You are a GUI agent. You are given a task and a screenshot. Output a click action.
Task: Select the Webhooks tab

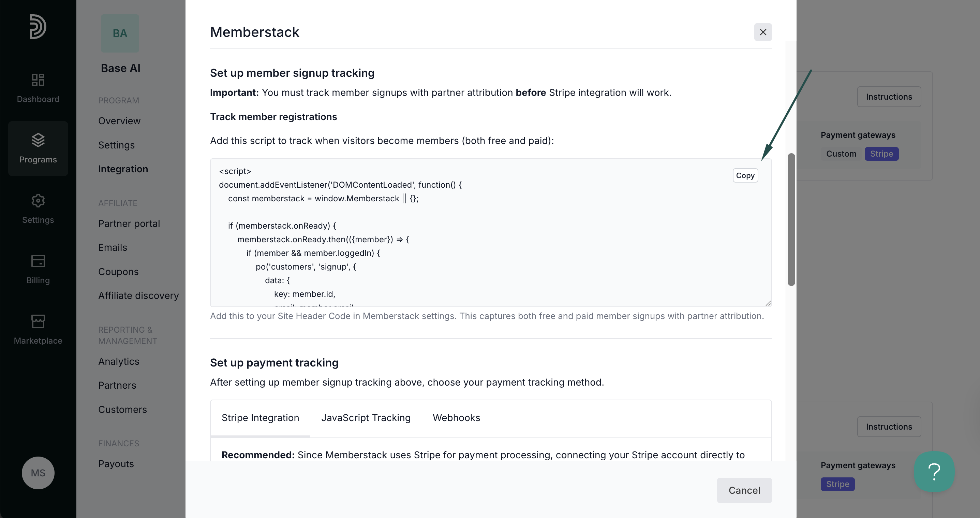456,418
